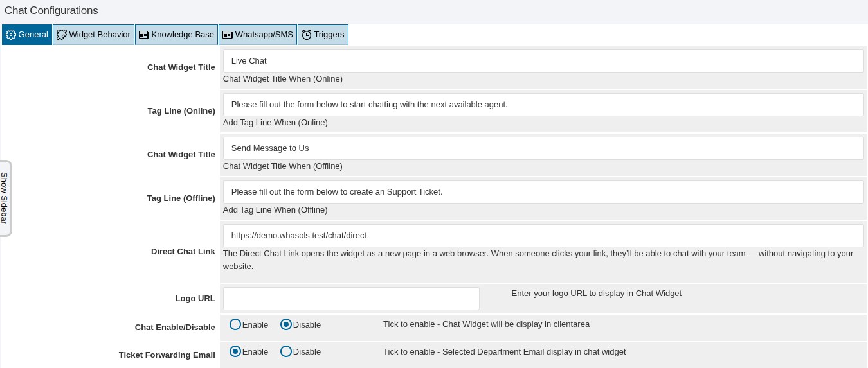The width and height of the screenshot is (868, 368).
Task: Click the Tag Line (Offline) input
Action: click(543, 192)
